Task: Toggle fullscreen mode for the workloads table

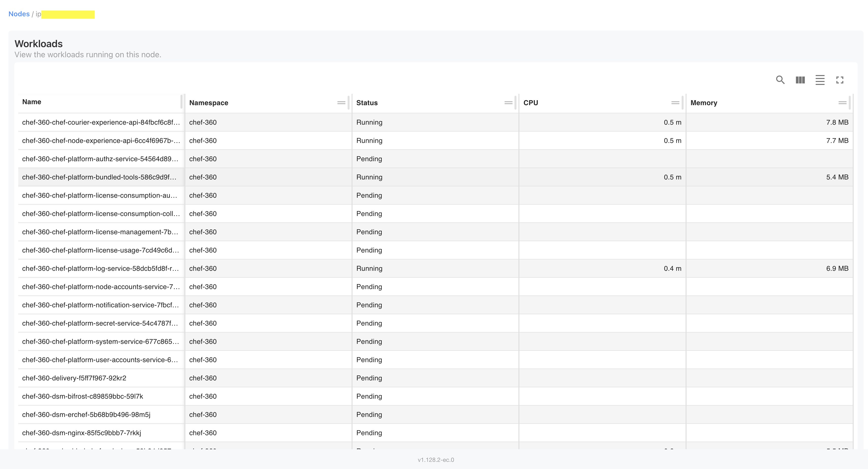Action: 840,80
